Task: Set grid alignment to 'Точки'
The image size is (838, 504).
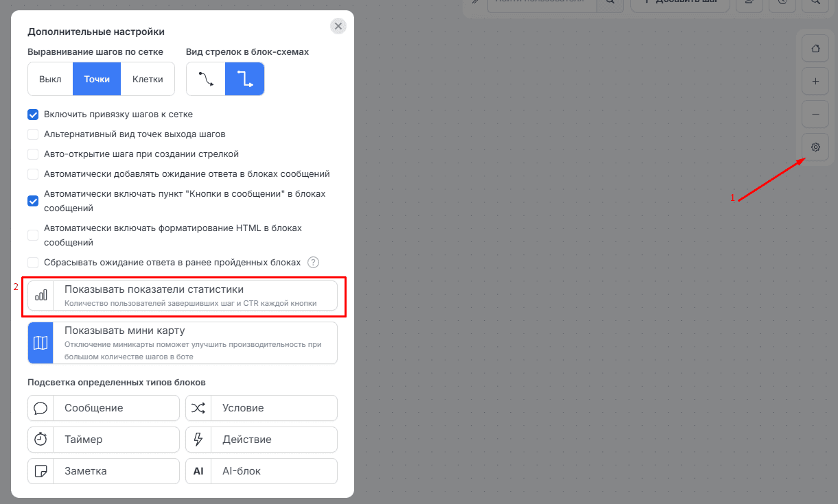Action: [x=97, y=79]
